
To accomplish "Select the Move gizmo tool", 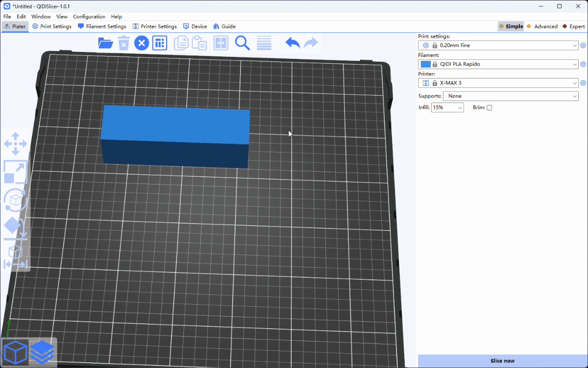I will pos(15,143).
